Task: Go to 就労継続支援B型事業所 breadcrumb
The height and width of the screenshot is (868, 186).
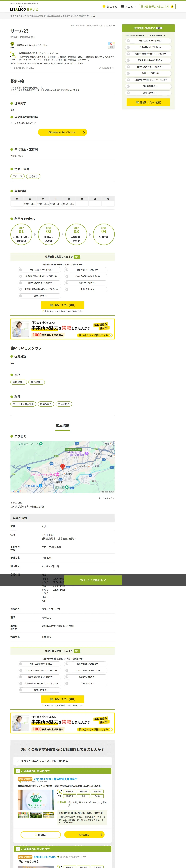Action: tap(58, 16)
